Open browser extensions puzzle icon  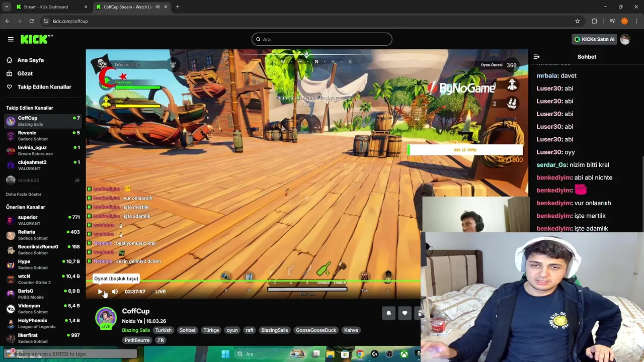tap(594, 21)
